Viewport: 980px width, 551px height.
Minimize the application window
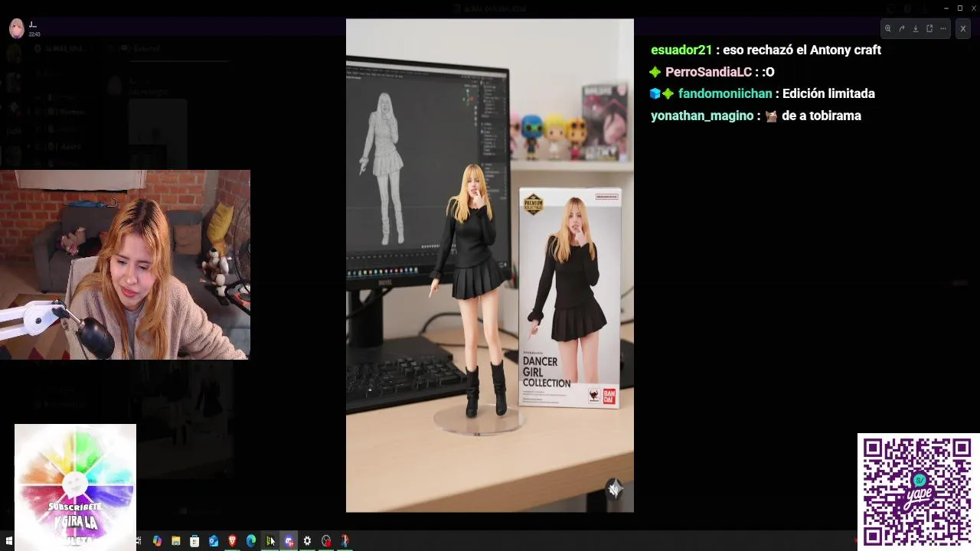946,8
